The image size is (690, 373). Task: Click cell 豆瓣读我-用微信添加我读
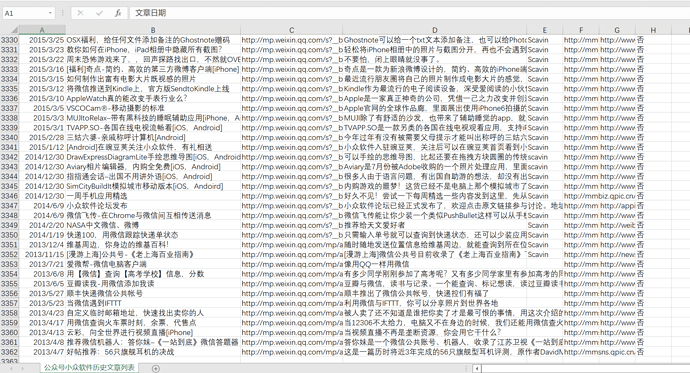point(153,284)
